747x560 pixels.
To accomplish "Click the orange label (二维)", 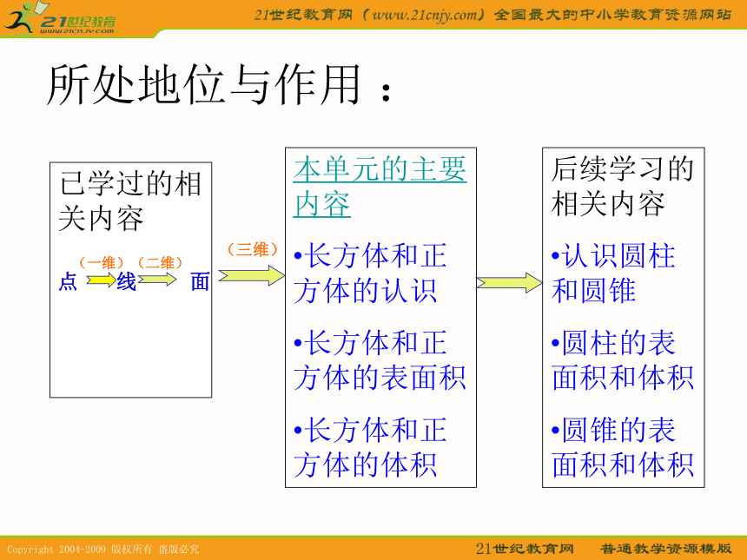I will point(160,262).
